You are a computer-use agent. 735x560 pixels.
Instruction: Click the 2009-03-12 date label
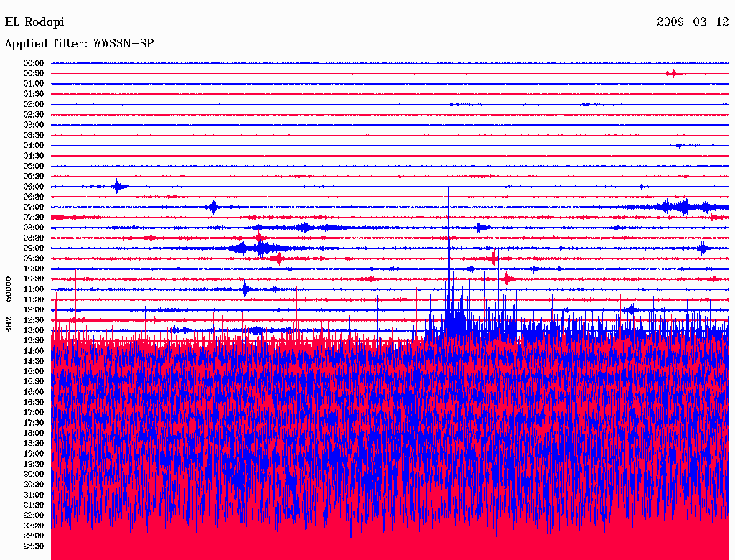[692, 22]
